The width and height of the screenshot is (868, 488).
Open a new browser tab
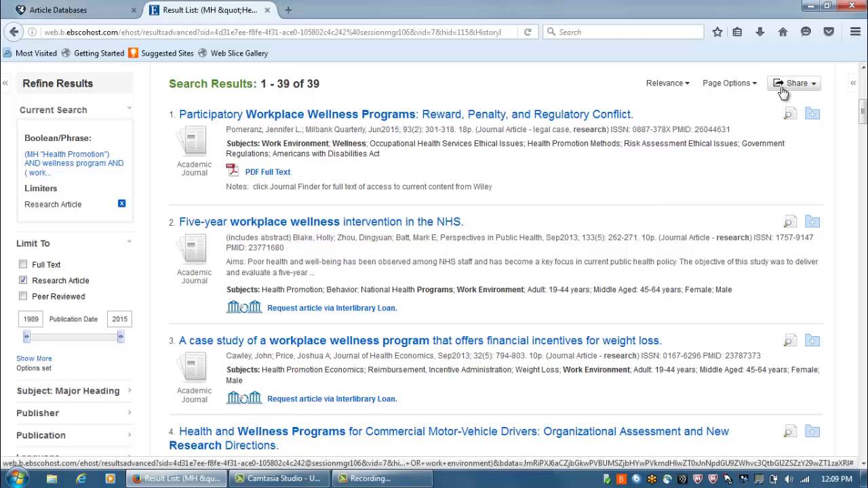point(288,10)
